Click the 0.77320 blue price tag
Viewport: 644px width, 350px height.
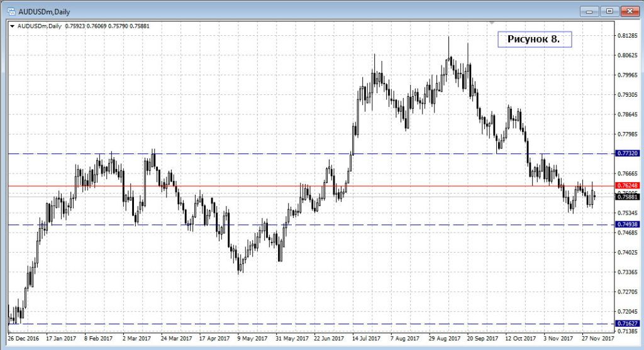pos(627,153)
